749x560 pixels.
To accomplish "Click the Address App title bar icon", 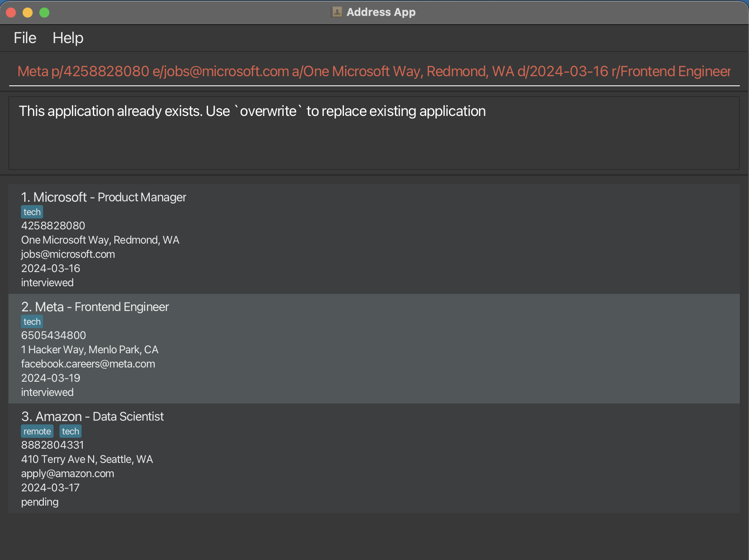I will (x=337, y=12).
